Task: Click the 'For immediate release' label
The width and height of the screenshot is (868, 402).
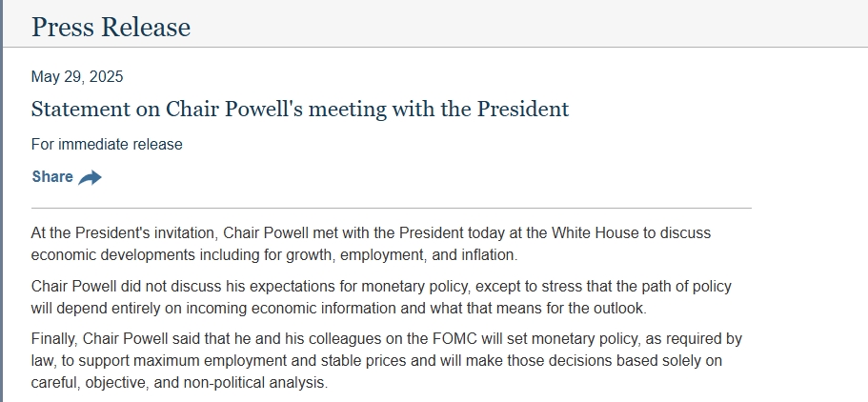Action: [107, 145]
